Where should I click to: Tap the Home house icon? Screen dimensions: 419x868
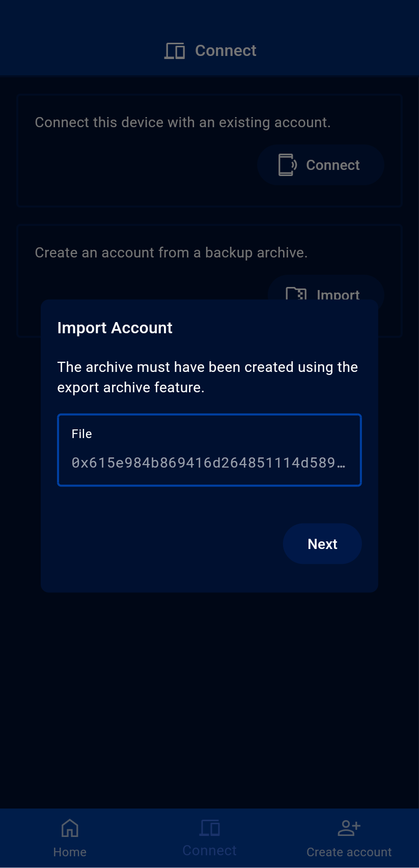70,828
